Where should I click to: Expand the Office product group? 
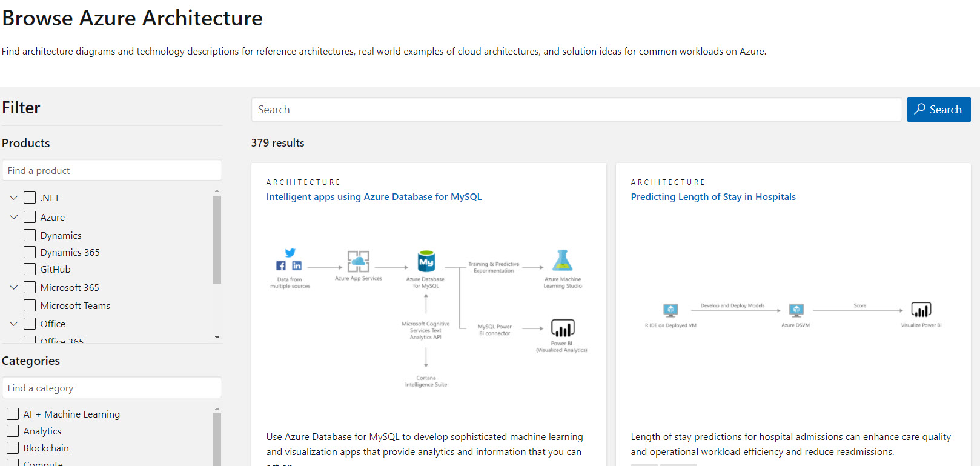[13, 324]
